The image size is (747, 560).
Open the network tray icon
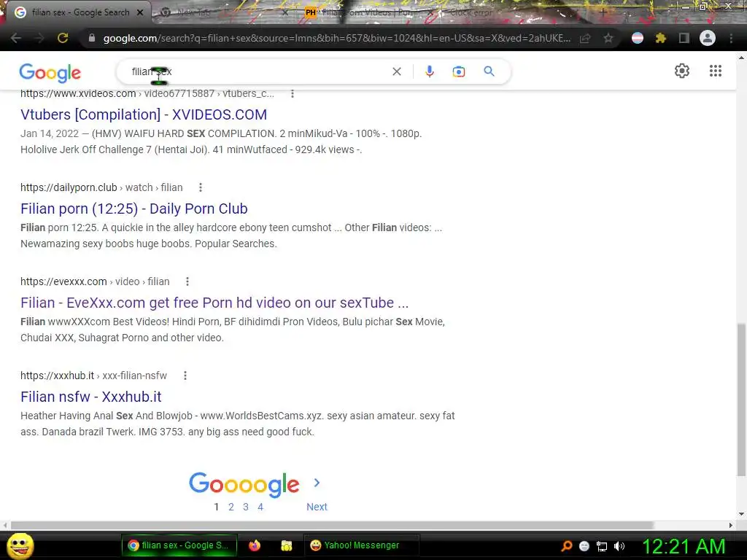click(602, 546)
